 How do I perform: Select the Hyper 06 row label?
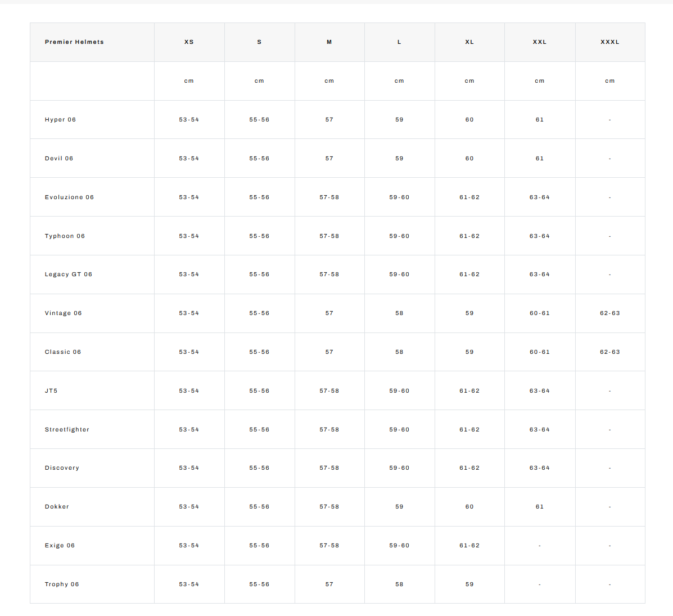point(60,119)
